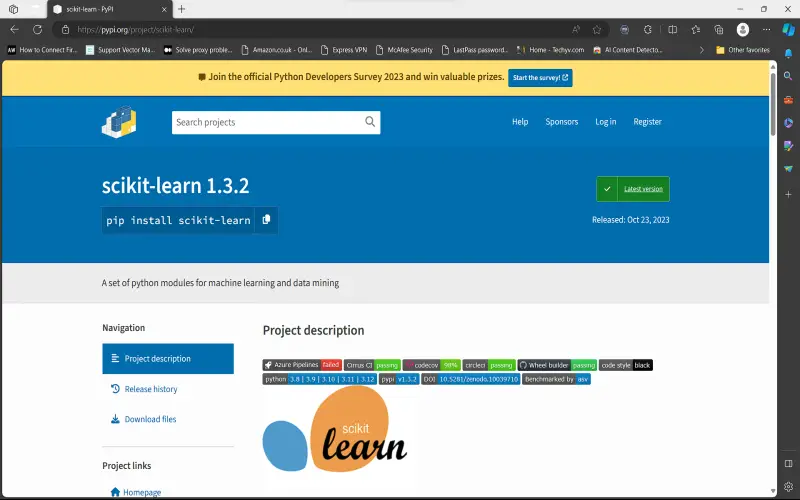Open the Log in link
The height and width of the screenshot is (500, 800).
(x=606, y=122)
